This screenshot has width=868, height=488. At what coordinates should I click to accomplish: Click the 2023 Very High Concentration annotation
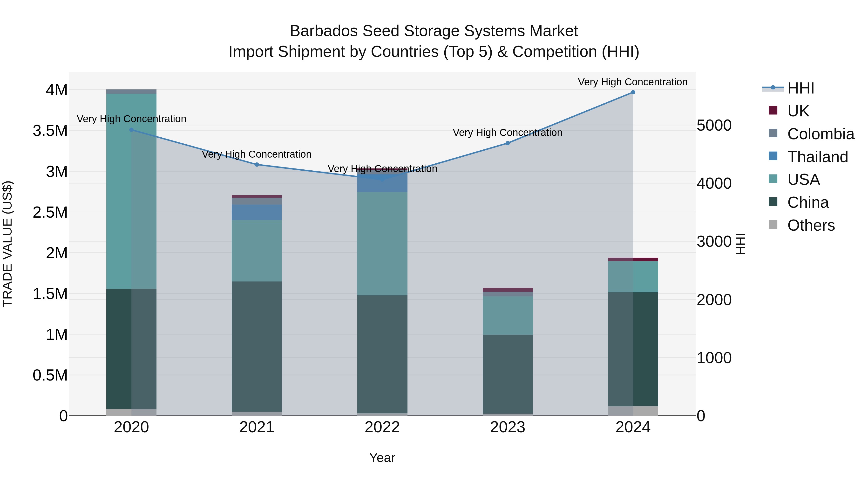(x=508, y=133)
